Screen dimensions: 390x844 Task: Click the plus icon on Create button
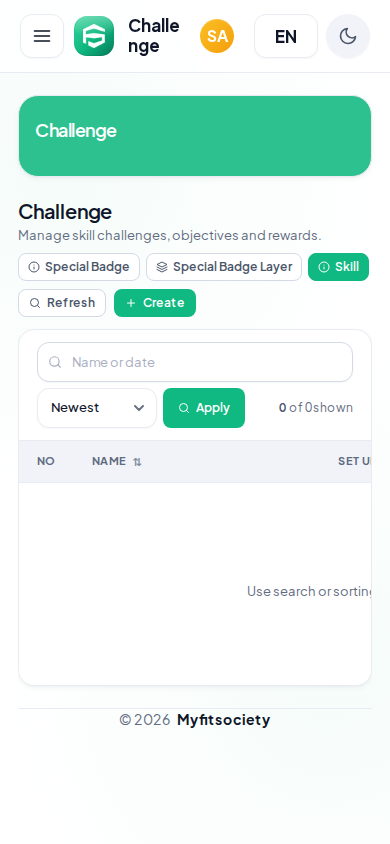[131, 303]
